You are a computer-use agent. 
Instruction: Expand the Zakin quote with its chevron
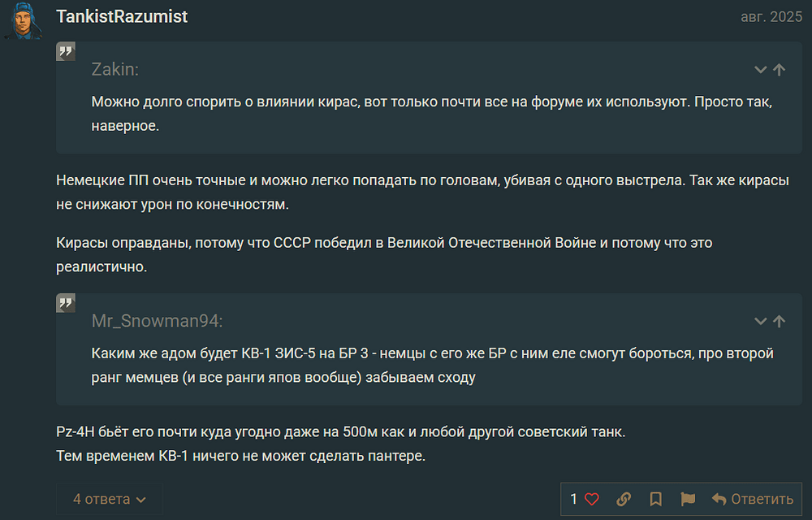tap(761, 70)
